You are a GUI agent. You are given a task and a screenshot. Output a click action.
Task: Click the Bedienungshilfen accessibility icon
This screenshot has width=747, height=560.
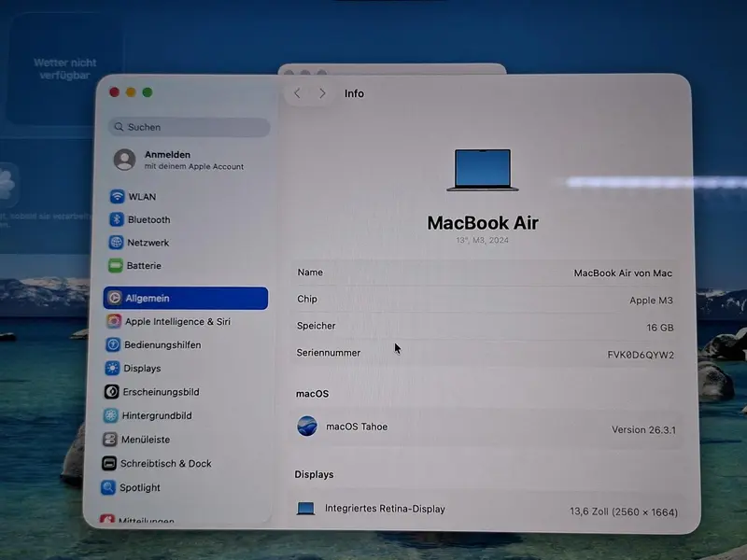click(113, 344)
